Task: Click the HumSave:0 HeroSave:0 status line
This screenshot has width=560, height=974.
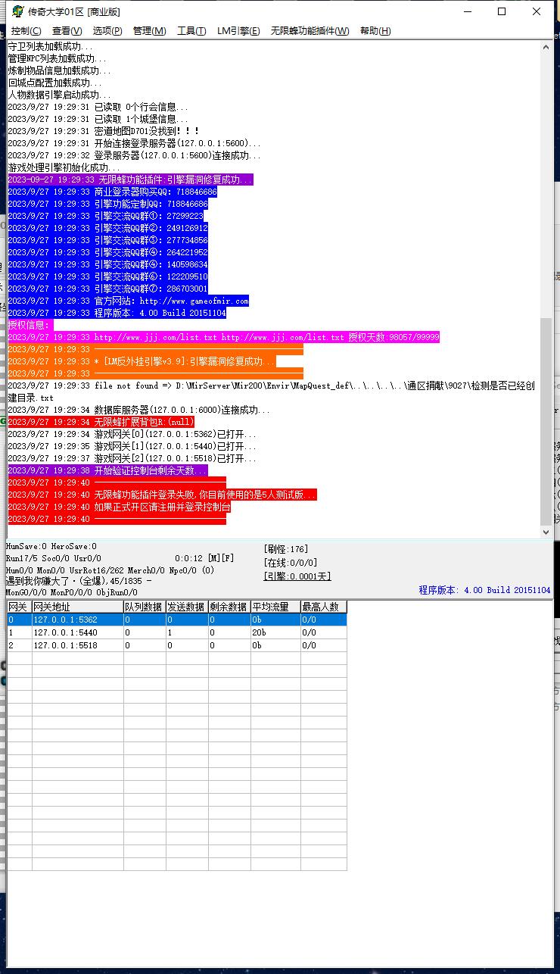Action: tap(51, 546)
